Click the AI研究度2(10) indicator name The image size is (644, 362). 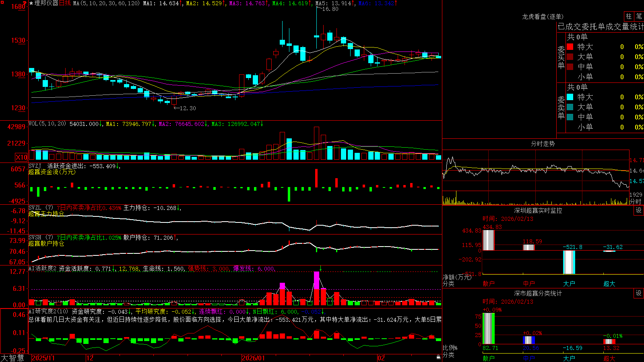49,311
